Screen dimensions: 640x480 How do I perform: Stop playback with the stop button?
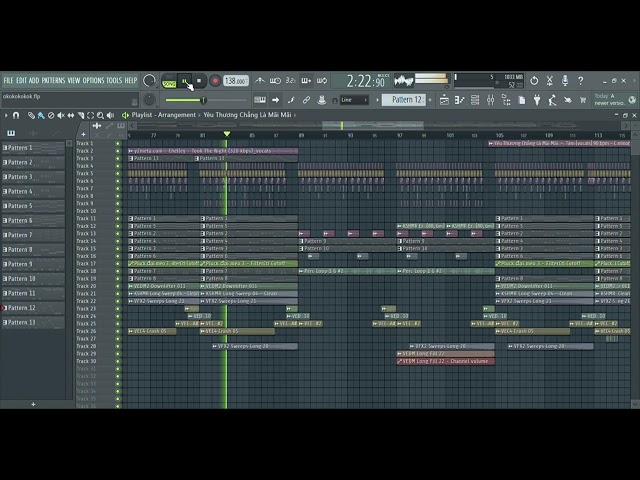[199, 81]
